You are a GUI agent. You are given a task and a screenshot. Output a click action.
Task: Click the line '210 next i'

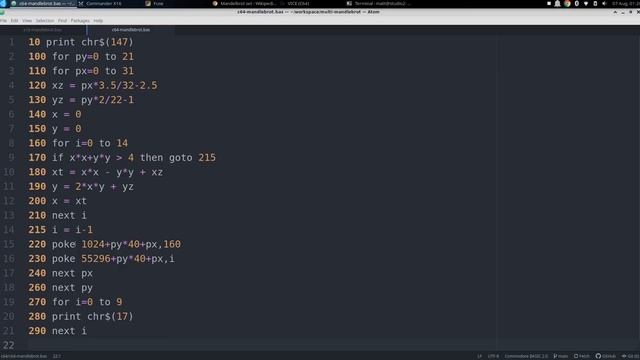click(x=58, y=216)
